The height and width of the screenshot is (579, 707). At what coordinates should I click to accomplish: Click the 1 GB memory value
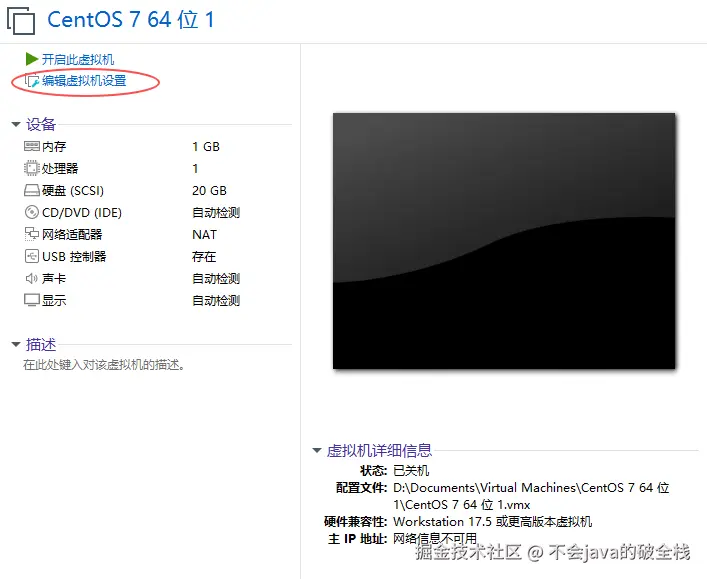point(206,147)
